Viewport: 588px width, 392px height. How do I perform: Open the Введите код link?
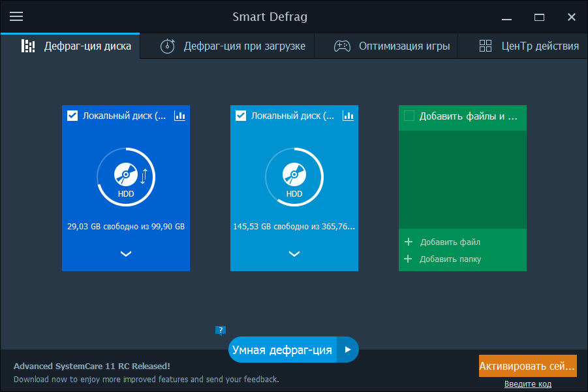pyautogui.click(x=527, y=384)
